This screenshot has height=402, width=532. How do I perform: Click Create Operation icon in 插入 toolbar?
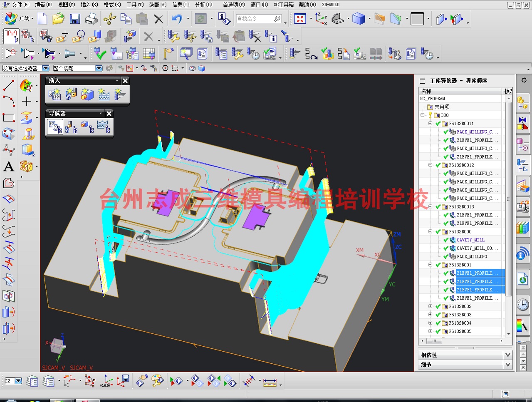[120, 94]
